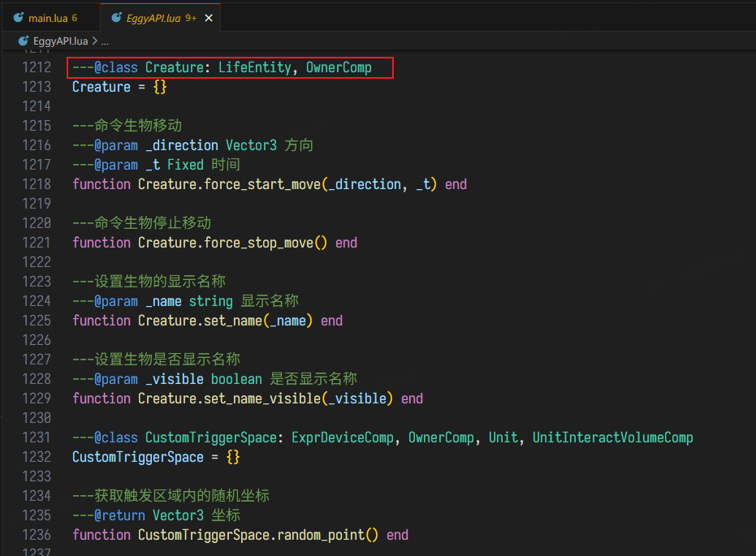Screen dimensions: 756x556
Task: Click the Lua file icon on main.lua tab
Action: [18, 18]
